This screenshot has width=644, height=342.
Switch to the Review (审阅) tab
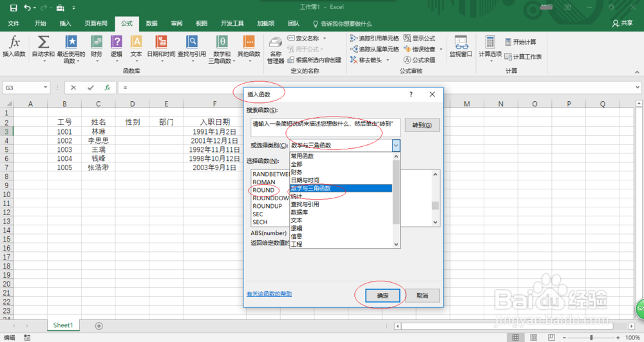coord(176,23)
